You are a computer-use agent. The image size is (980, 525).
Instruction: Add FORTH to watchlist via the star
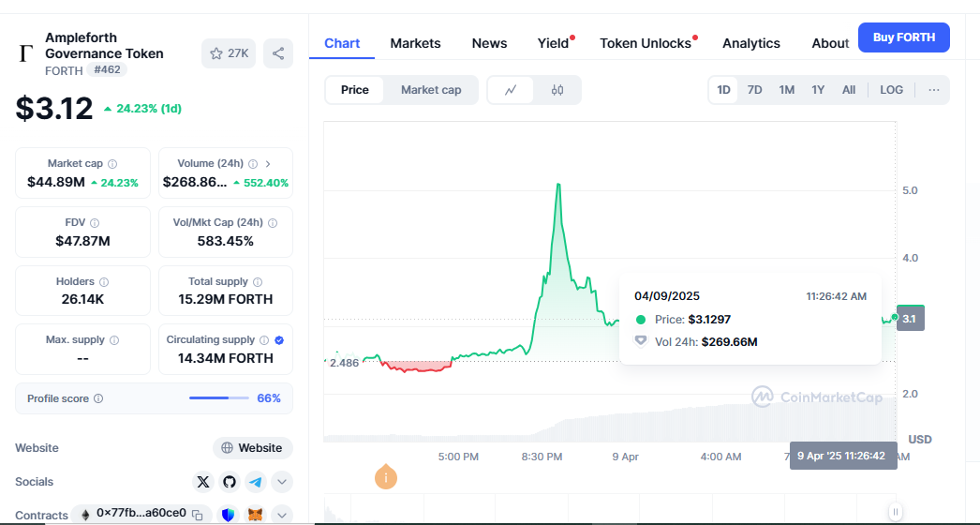point(228,53)
